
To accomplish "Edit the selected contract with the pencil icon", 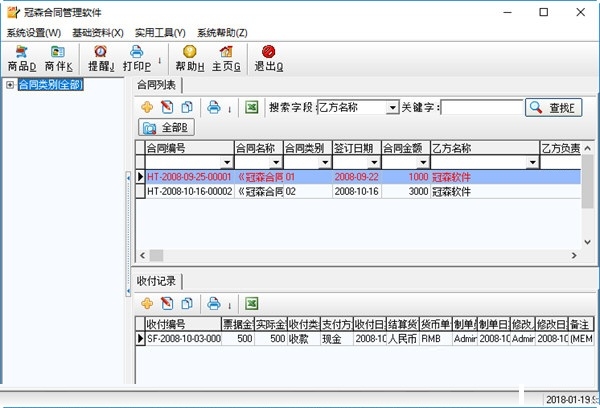I will [167, 107].
